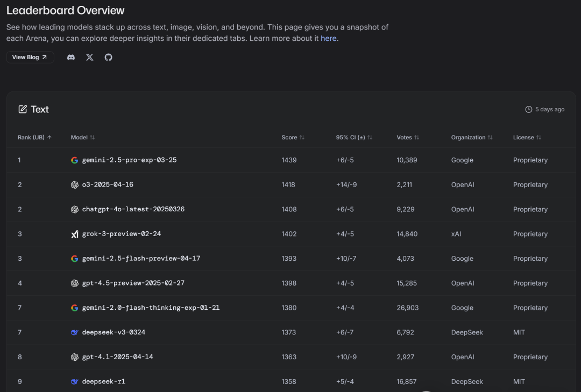
Task: Click the votes value 14,840
Action: (x=407, y=234)
